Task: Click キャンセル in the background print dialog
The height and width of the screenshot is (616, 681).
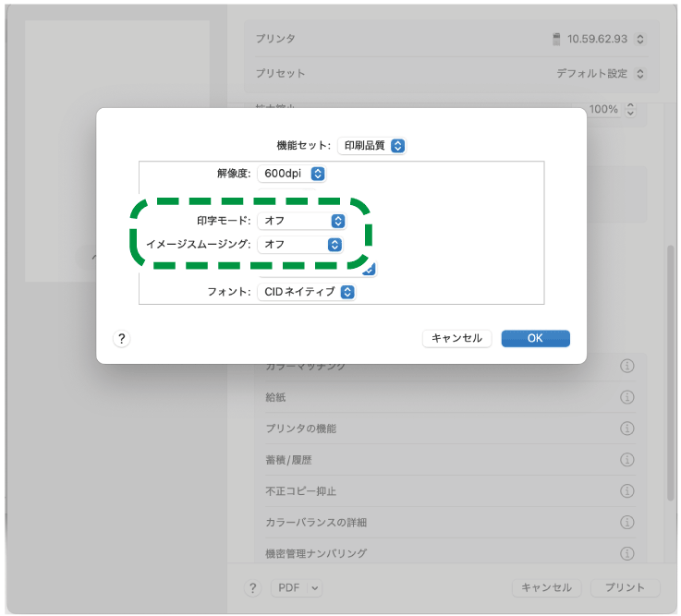Action: (x=546, y=588)
